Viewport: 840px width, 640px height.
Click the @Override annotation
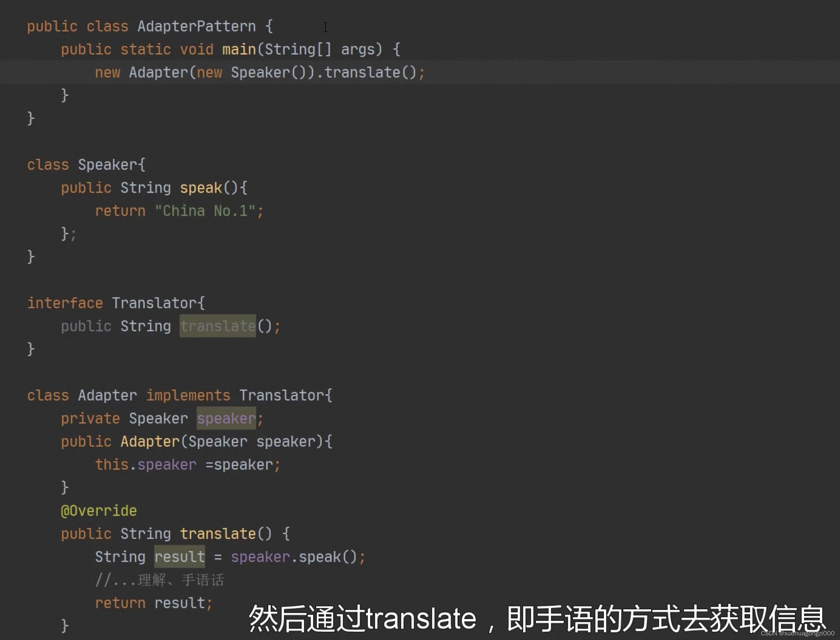pos(99,511)
